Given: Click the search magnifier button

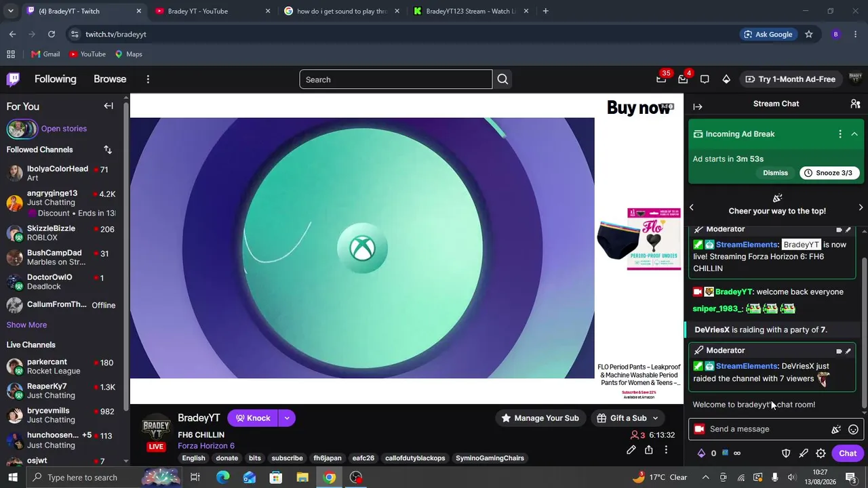Looking at the screenshot, I should [502, 79].
